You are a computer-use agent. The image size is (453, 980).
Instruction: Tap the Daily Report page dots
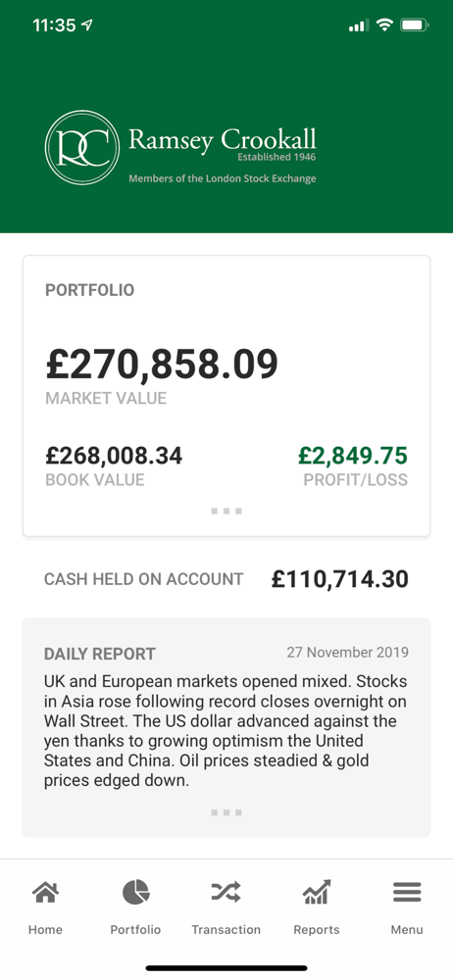[x=226, y=812]
